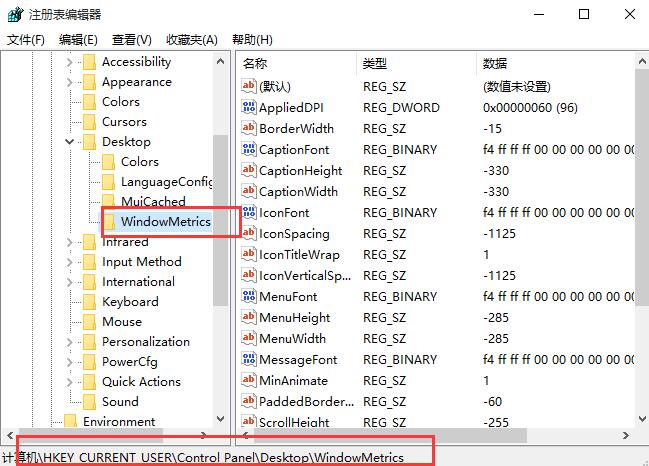Click the WindowMetrics folder icon
The height and width of the screenshot is (466, 649).
coord(109,222)
